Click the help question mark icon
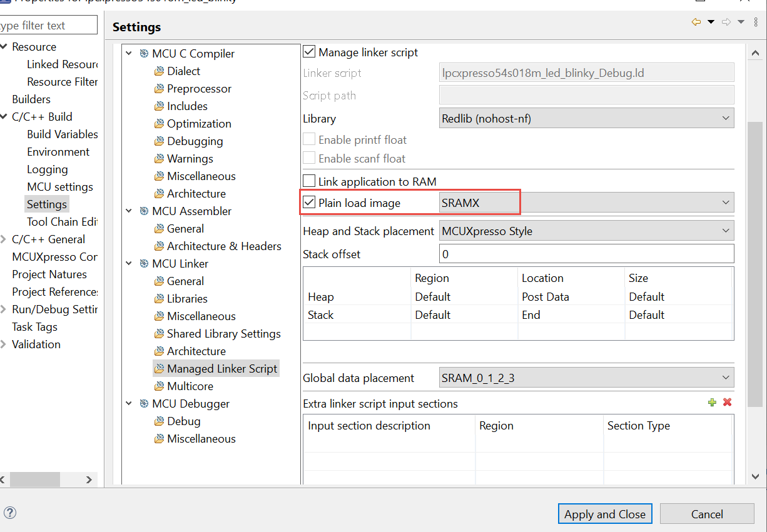This screenshot has width=767, height=532. pos(10,513)
